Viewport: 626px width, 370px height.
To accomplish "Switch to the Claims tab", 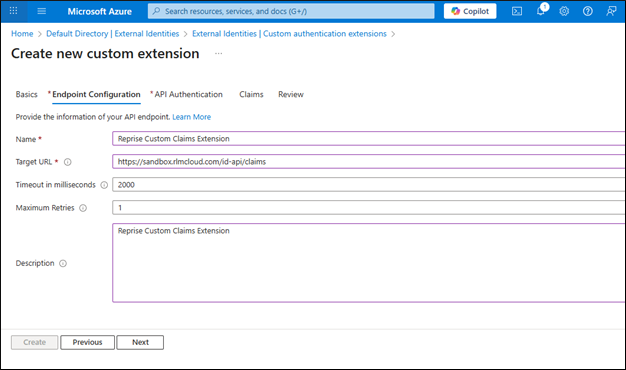I will coord(251,95).
